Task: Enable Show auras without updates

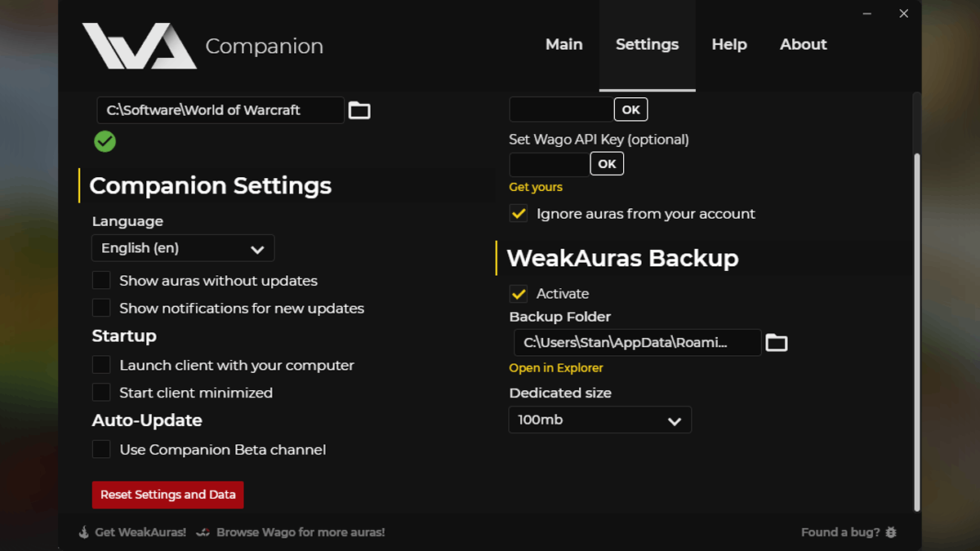Action: [101, 281]
